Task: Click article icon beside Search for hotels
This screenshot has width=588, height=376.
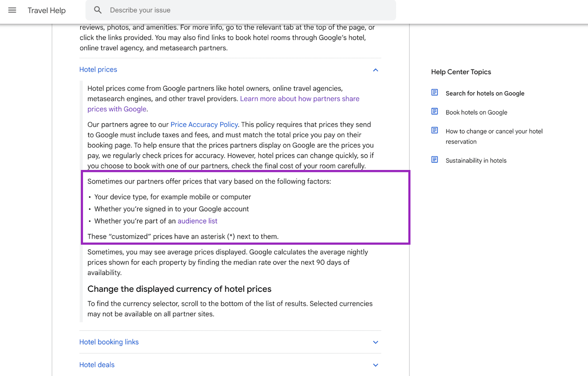Action: (435, 93)
